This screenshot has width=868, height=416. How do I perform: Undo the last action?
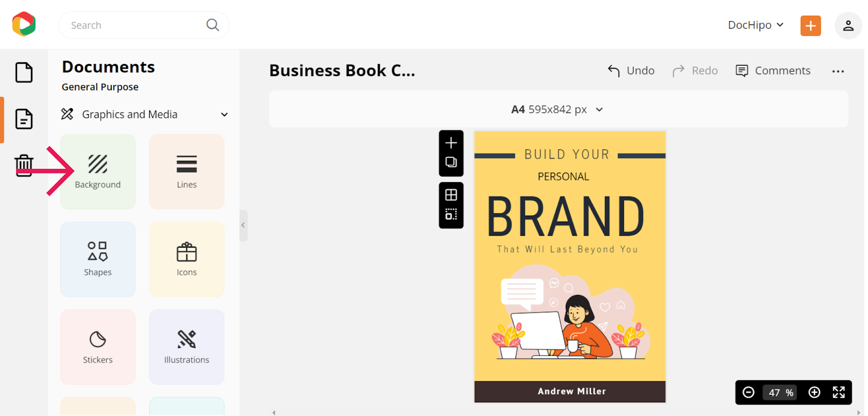point(631,71)
